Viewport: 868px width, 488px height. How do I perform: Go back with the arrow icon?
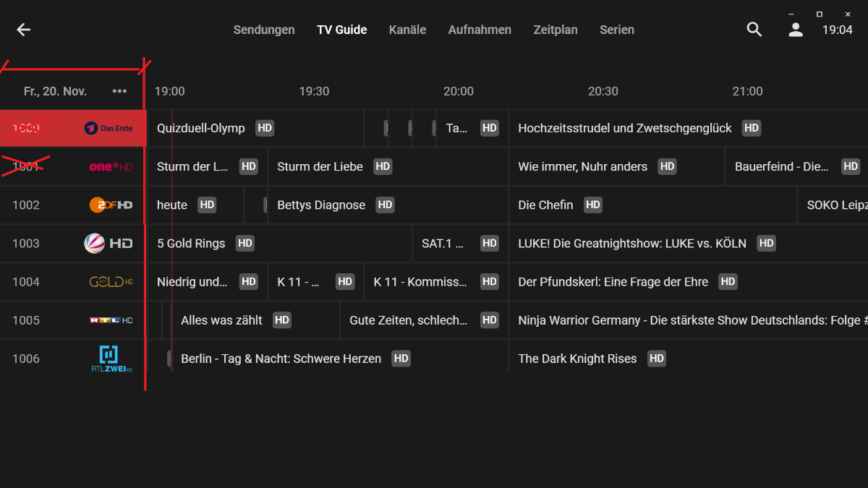tap(24, 30)
